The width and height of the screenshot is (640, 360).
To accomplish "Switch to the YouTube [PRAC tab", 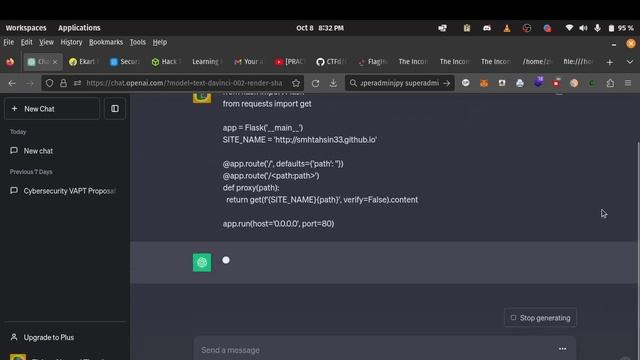I will pyautogui.click(x=290, y=62).
